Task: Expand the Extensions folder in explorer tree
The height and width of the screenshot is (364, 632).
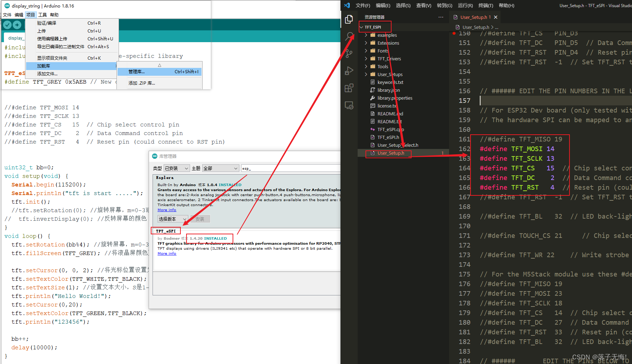Action: click(x=366, y=43)
